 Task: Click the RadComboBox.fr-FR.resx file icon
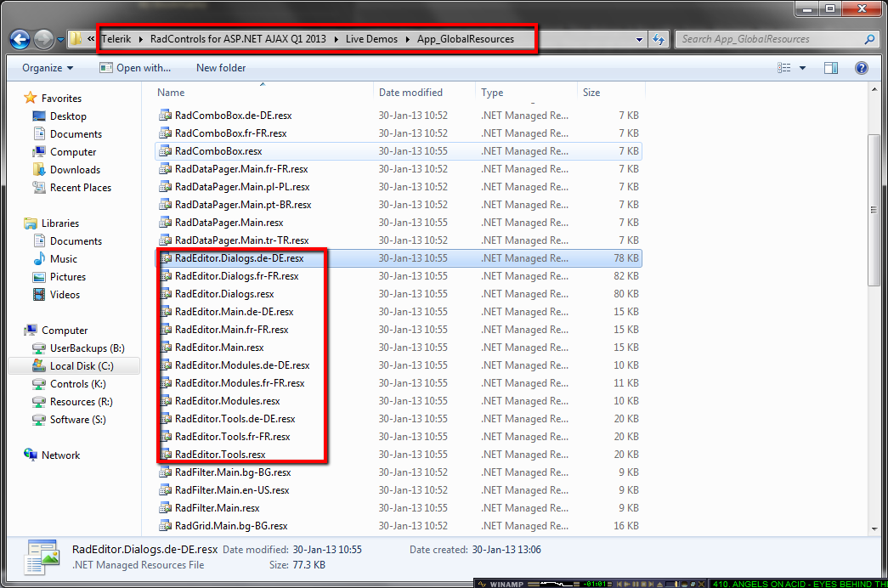(166, 133)
